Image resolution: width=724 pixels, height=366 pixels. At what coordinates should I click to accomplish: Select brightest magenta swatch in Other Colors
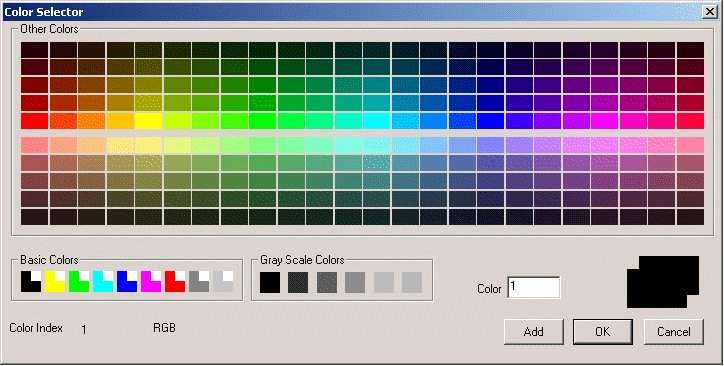[x=604, y=121]
